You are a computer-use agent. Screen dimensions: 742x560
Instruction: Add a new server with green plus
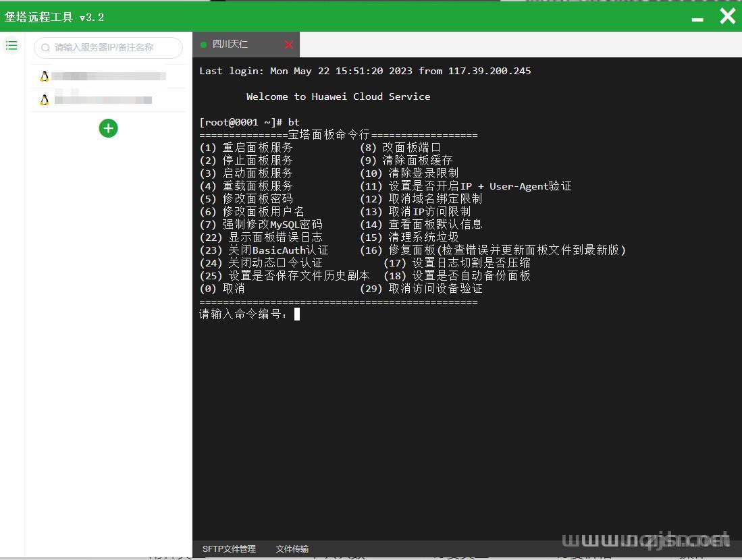(x=108, y=128)
